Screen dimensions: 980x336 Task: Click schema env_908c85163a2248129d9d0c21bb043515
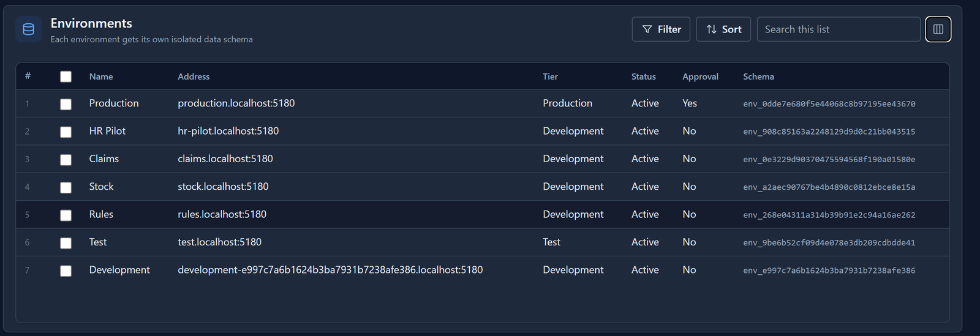[x=829, y=132]
